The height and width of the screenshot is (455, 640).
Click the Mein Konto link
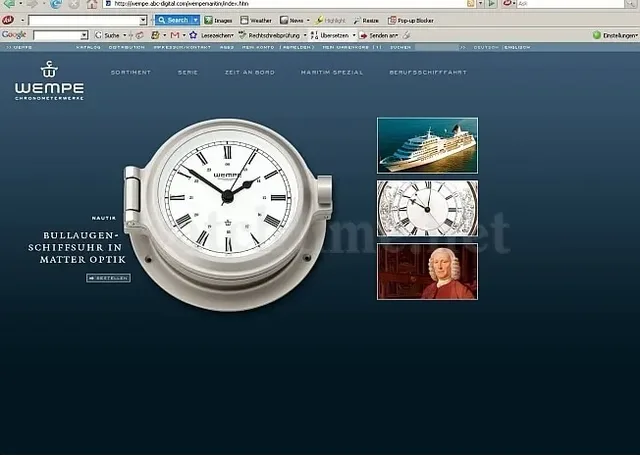coord(258,47)
